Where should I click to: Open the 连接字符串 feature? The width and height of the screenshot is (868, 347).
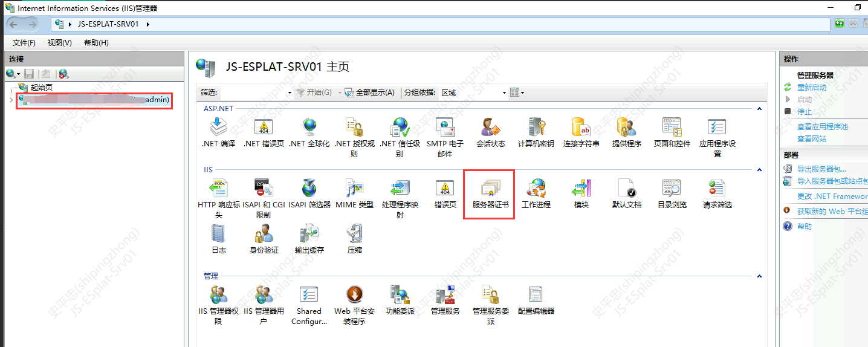[581, 133]
